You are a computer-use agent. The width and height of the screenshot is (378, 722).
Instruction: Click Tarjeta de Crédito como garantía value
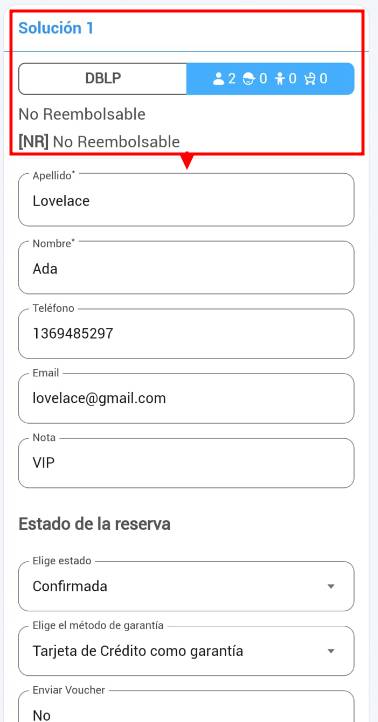point(138,651)
